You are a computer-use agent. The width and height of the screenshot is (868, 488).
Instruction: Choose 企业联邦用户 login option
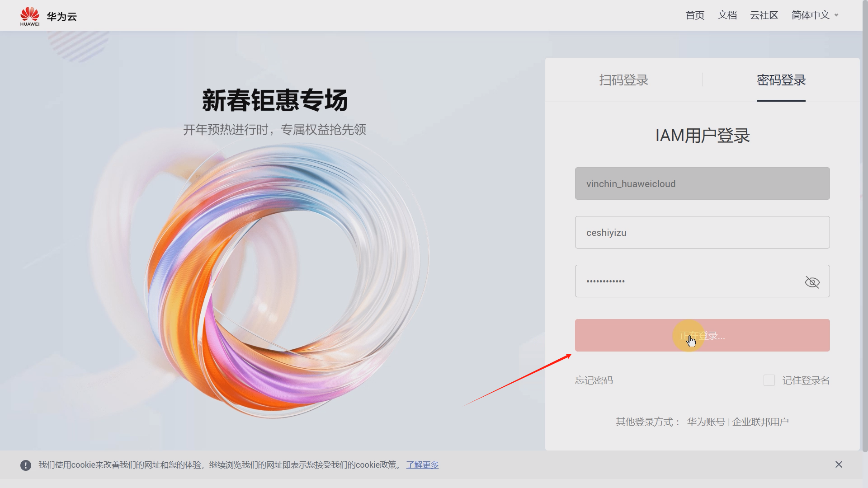pyautogui.click(x=760, y=422)
